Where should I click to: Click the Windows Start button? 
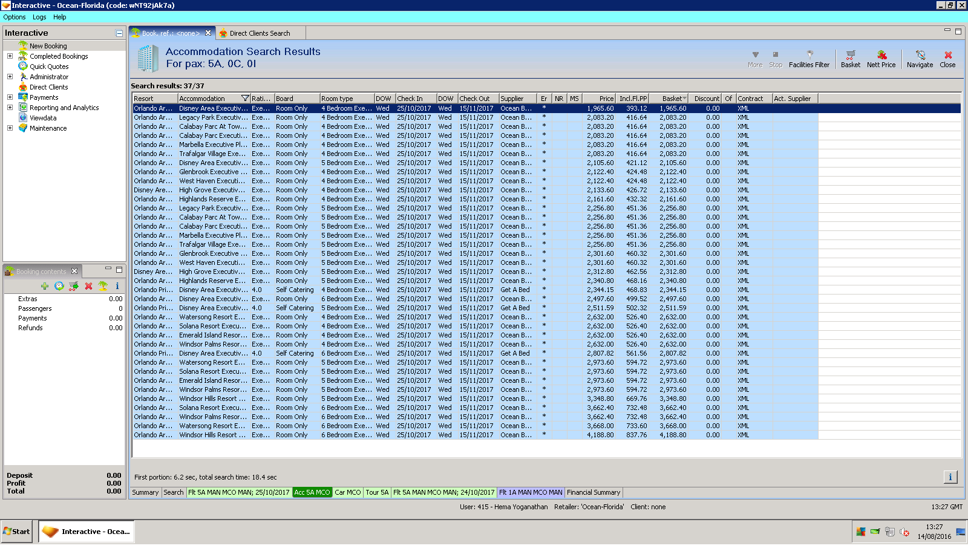[16, 532]
